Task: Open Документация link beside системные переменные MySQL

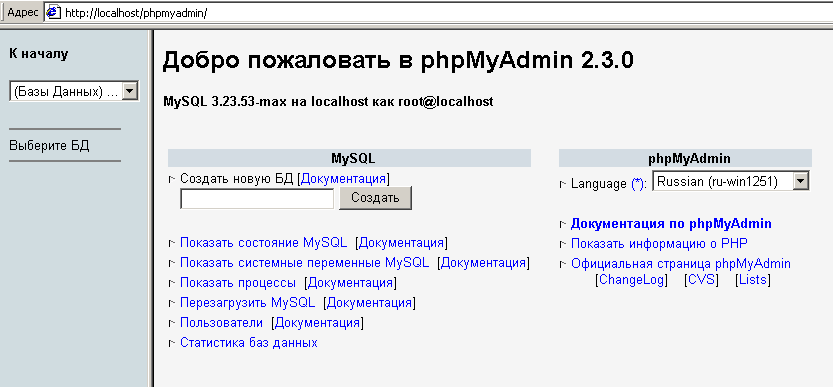Action: pyautogui.click(x=483, y=263)
